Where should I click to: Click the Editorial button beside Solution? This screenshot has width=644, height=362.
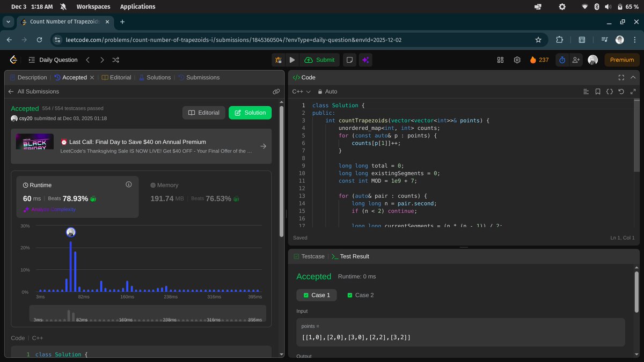click(204, 113)
